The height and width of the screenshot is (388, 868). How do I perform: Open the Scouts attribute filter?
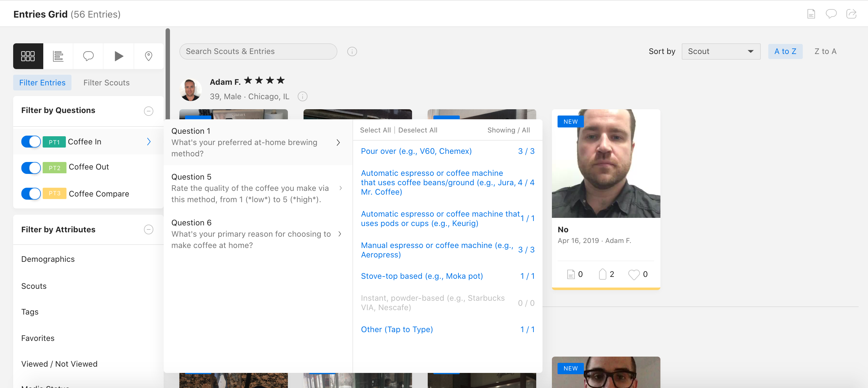pos(34,286)
